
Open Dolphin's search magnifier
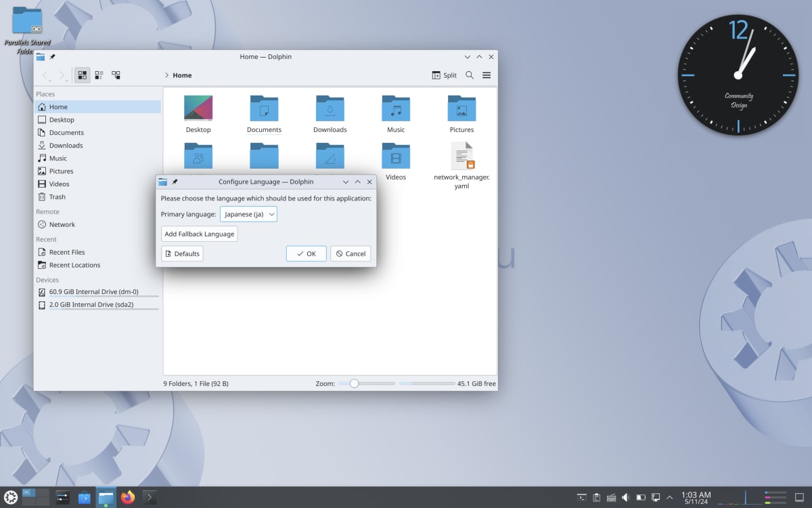(470, 75)
